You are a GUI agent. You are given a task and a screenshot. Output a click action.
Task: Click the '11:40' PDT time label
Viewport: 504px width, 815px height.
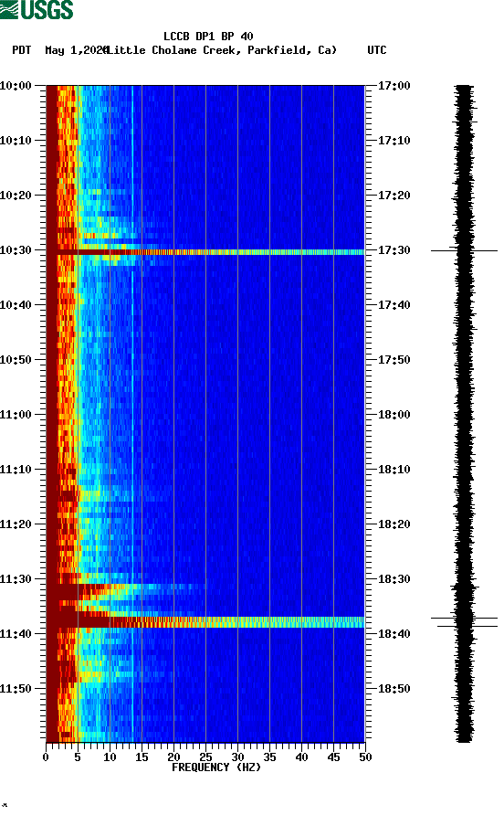point(16,633)
